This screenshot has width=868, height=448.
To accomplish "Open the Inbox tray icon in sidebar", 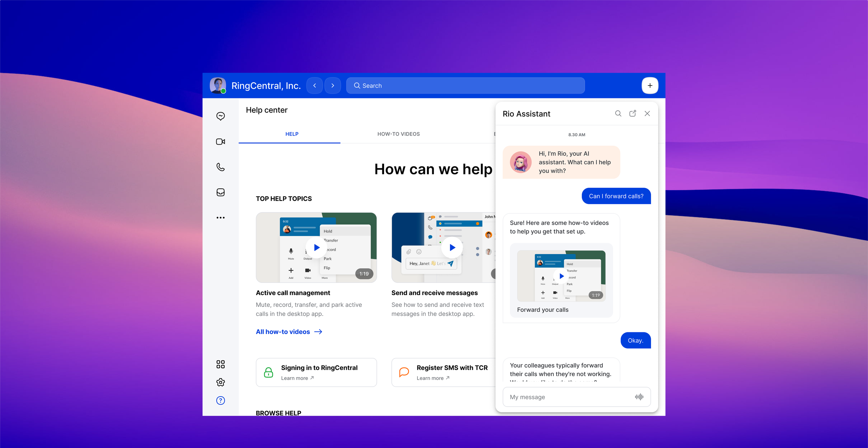I will 220,192.
